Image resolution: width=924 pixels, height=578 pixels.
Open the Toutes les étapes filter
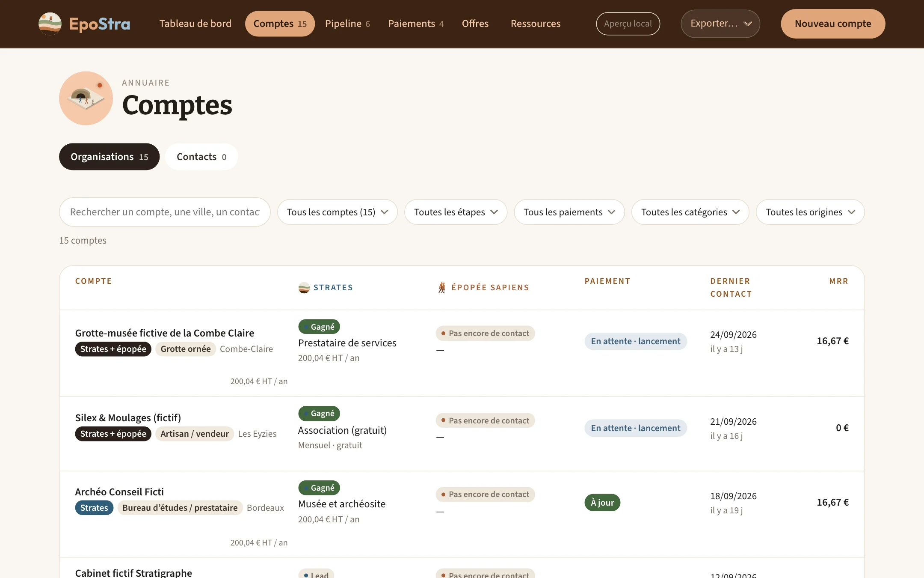click(456, 212)
